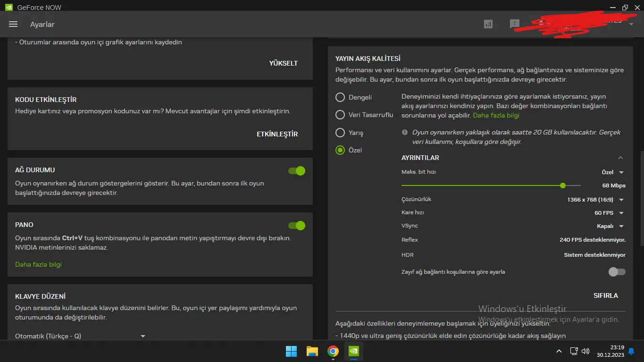Enable Zayıf ağ bağlantı koşullarına göre ayarla

(x=617, y=272)
